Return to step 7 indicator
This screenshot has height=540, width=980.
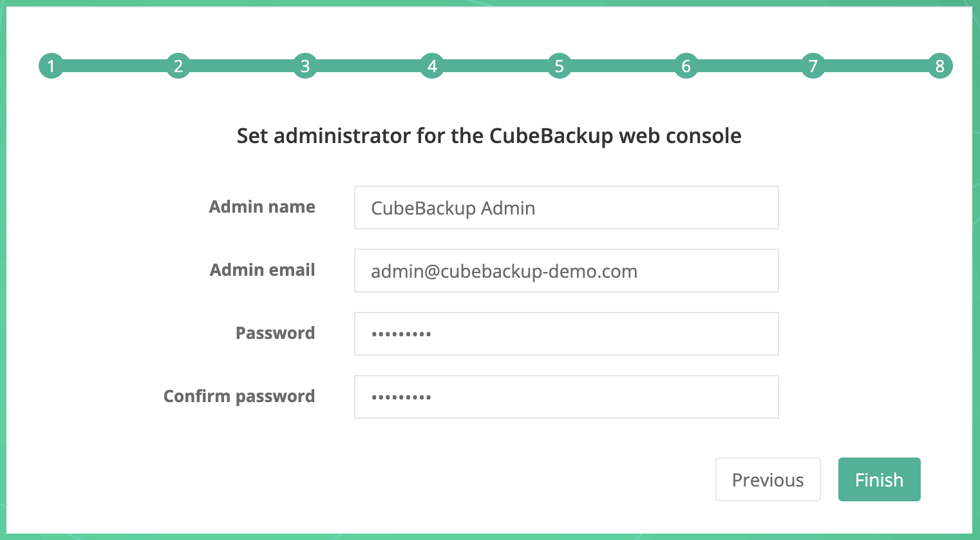(x=813, y=66)
